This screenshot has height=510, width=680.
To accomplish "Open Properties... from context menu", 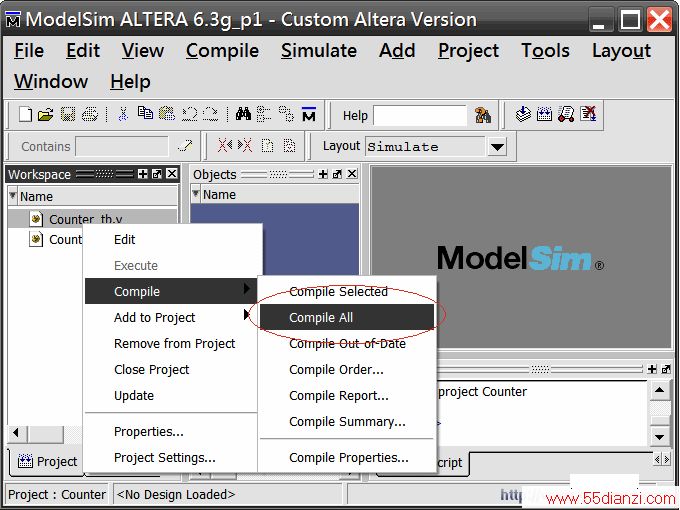I will 171,432.
